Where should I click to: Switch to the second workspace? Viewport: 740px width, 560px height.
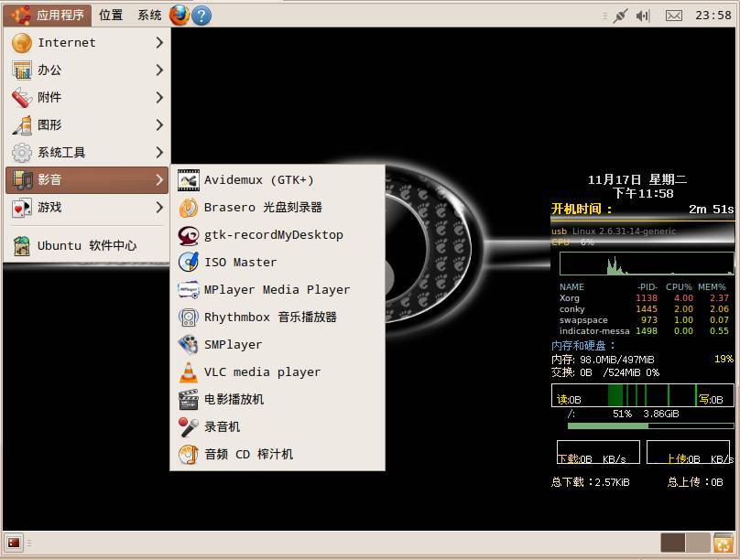(698, 543)
